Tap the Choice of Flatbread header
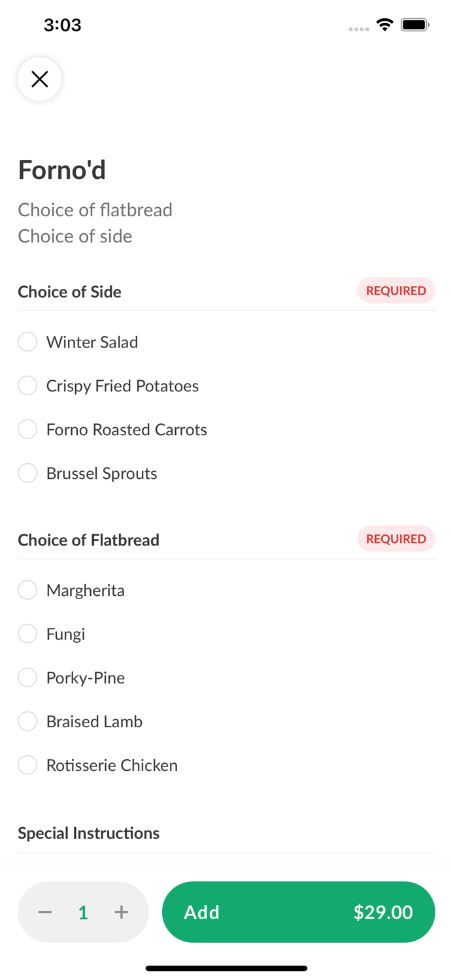 click(89, 540)
